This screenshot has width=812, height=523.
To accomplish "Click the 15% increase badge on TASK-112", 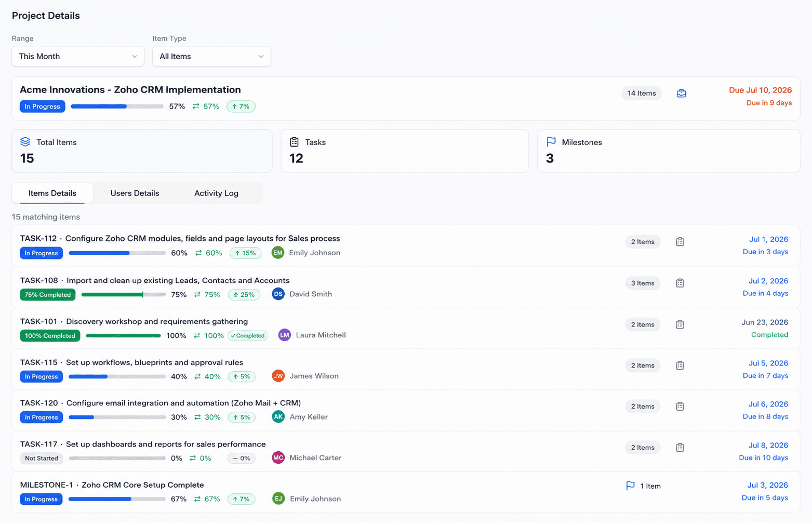I will point(245,253).
